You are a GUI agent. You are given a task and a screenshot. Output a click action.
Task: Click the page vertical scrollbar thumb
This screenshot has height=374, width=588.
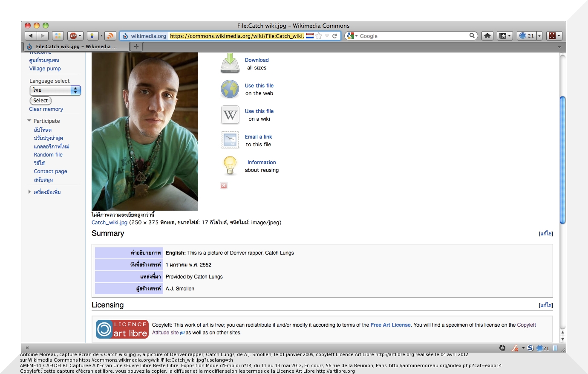562,160
